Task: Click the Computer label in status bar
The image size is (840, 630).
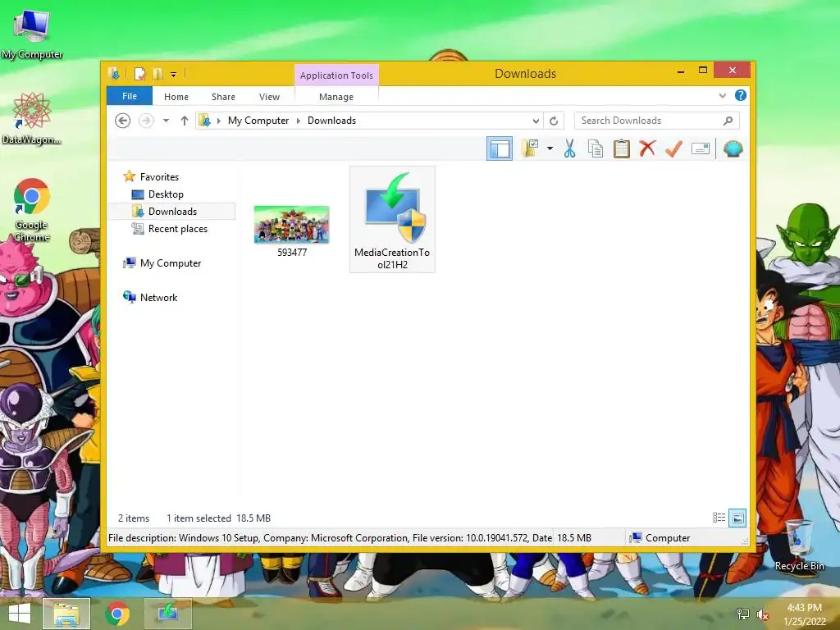Action: (x=668, y=538)
